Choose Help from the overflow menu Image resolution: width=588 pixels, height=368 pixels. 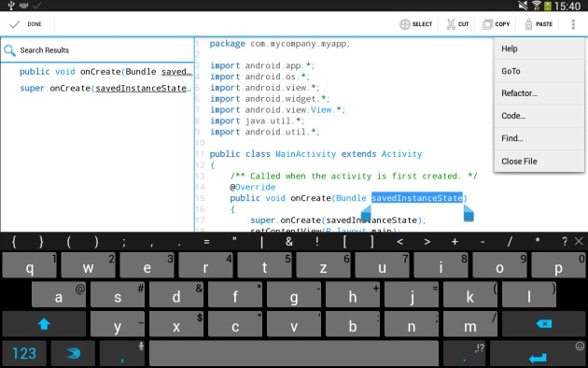(539, 49)
